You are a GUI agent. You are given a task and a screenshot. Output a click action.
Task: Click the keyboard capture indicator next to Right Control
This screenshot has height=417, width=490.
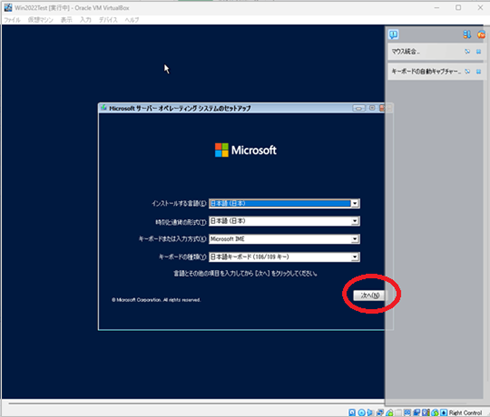pos(444,413)
